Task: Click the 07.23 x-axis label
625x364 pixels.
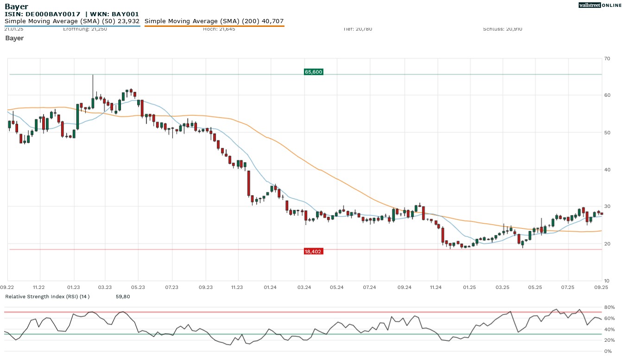Action: tap(171, 287)
